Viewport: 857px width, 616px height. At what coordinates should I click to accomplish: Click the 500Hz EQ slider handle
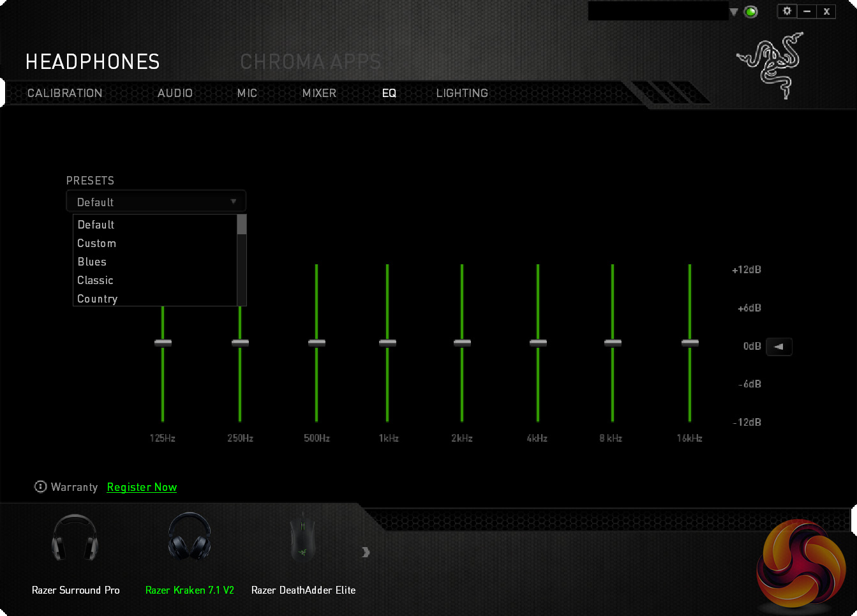(317, 343)
